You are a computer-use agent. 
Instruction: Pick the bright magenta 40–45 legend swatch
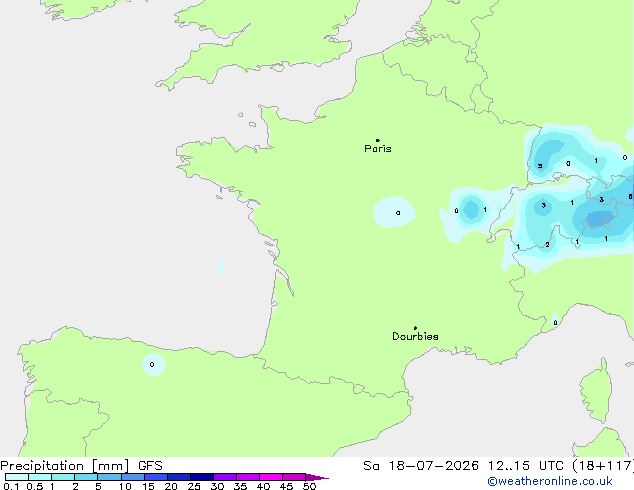coord(271,477)
